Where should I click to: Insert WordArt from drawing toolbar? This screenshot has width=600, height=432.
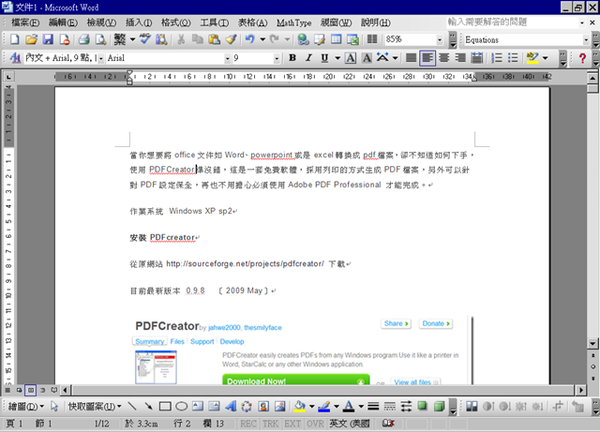click(x=230, y=406)
